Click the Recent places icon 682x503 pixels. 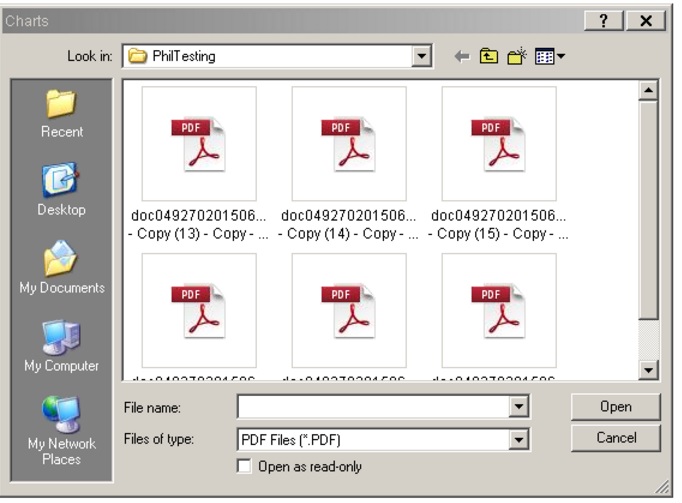click(61, 112)
